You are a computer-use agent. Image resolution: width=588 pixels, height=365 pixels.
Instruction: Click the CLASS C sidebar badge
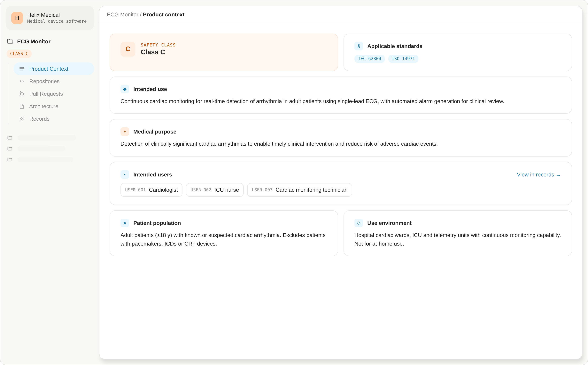(x=19, y=54)
